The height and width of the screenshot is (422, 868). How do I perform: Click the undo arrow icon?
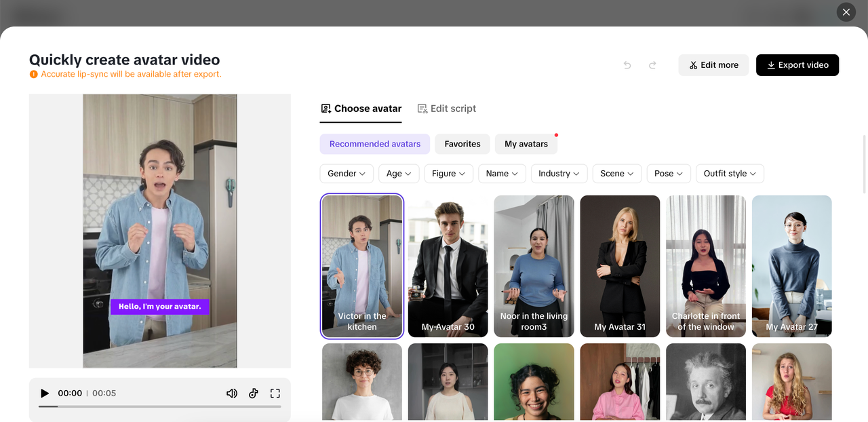click(x=627, y=65)
